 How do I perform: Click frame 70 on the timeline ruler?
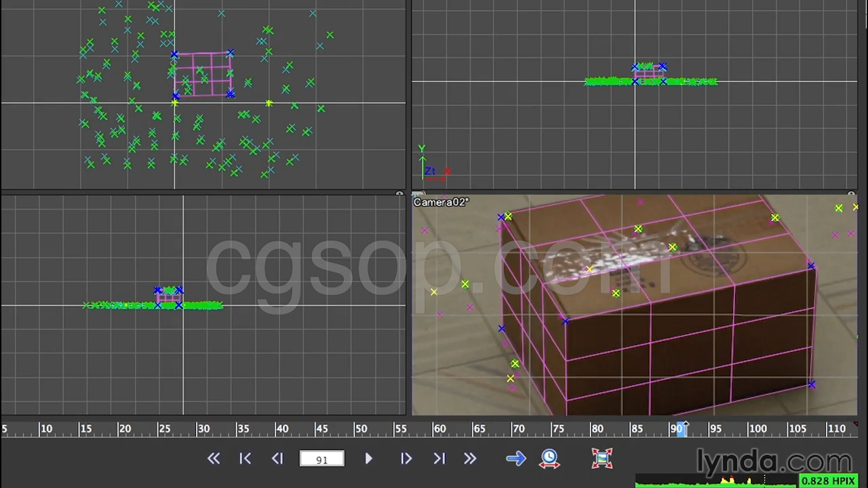(x=518, y=428)
